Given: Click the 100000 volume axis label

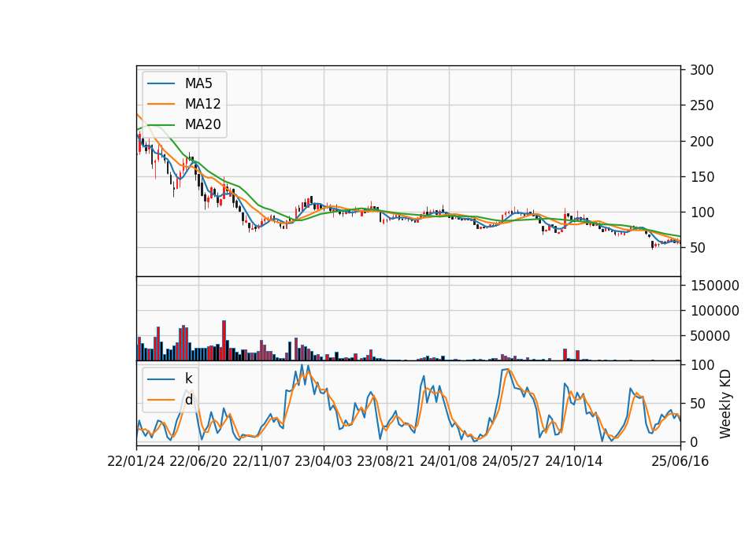Looking at the screenshot, I should click(714, 311).
